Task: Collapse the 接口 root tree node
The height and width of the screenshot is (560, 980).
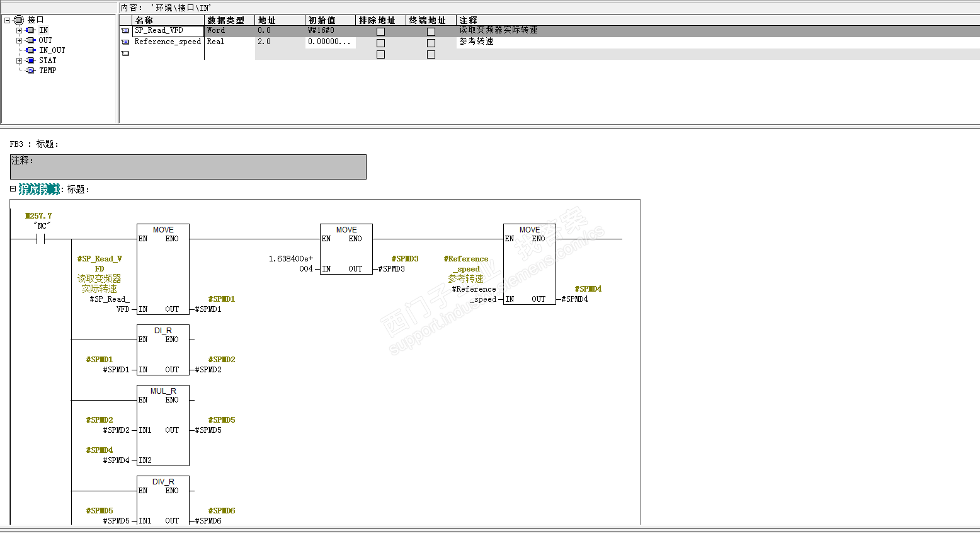Action: (x=7, y=20)
